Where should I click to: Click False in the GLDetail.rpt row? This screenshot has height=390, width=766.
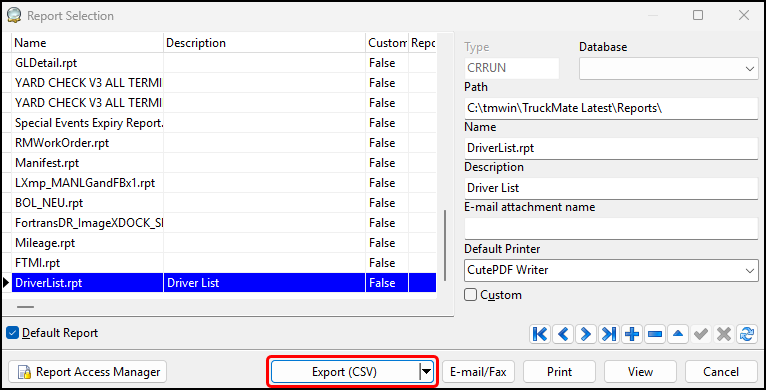tap(387, 63)
